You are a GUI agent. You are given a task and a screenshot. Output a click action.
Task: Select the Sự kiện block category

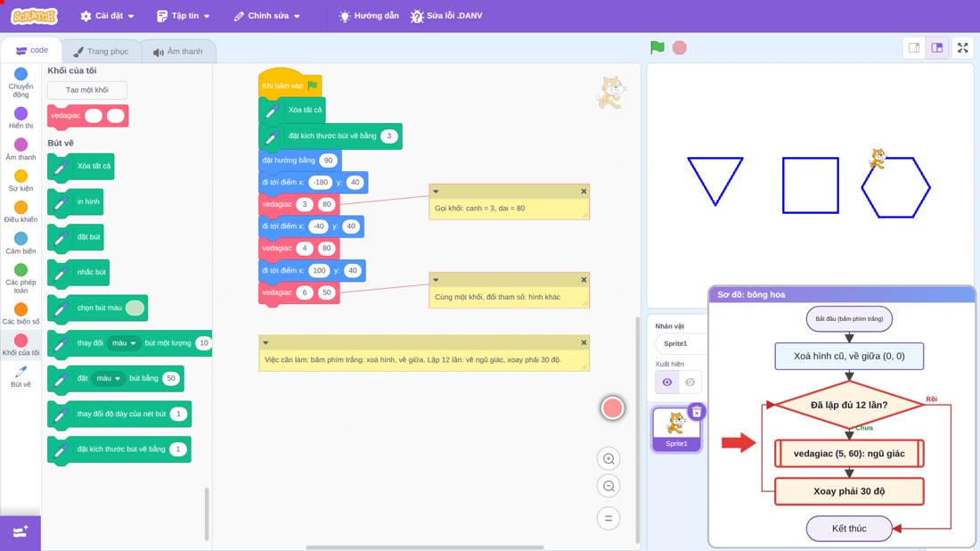[20, 181]
